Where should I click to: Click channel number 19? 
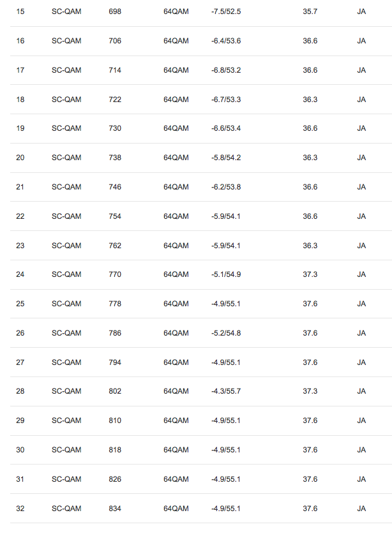coord(20,128)
